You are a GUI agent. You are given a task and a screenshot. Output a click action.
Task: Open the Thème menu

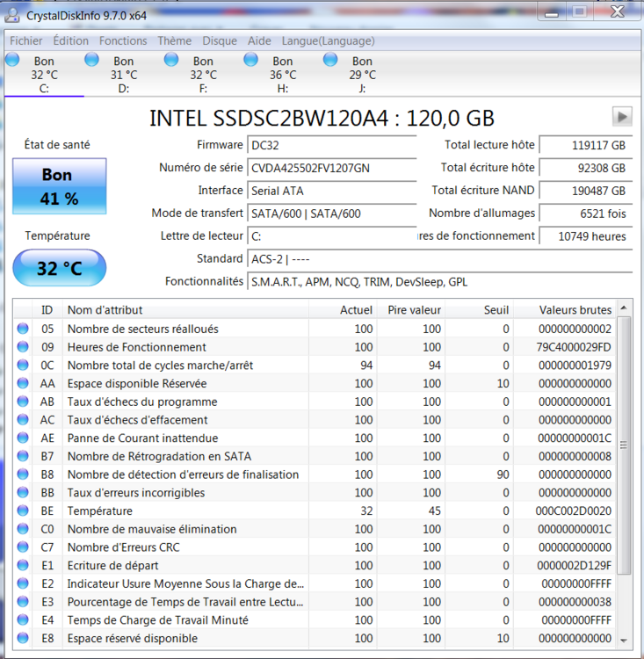[x=174, y=40]
